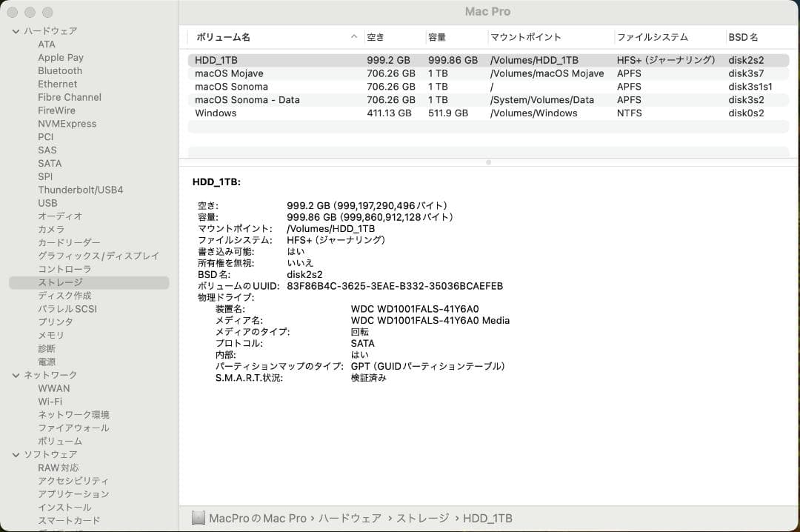Click the volume UUID value text
800x532 pixels.
[x=395, y=286]
